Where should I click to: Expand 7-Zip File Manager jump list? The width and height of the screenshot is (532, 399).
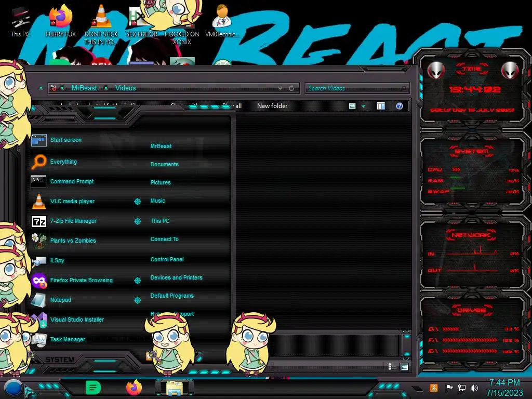137,221
